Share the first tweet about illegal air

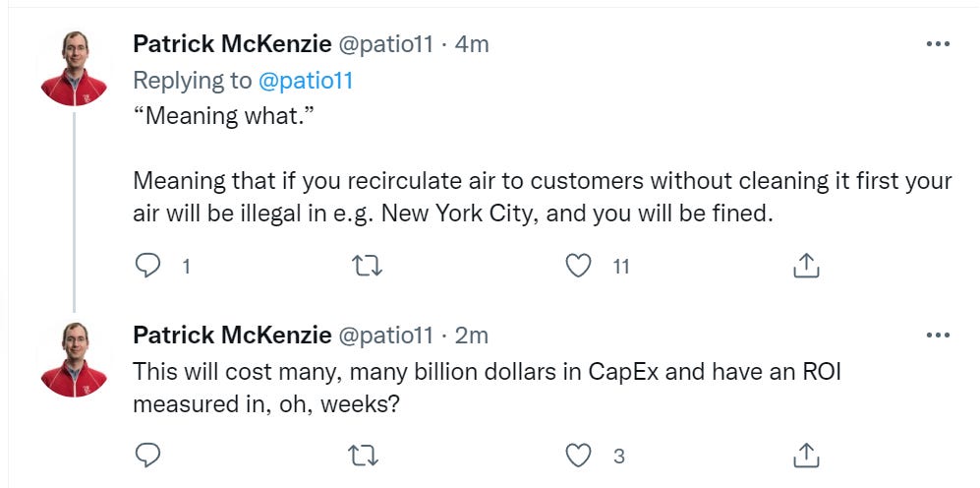pyautogui.click(x=805, y=266)
